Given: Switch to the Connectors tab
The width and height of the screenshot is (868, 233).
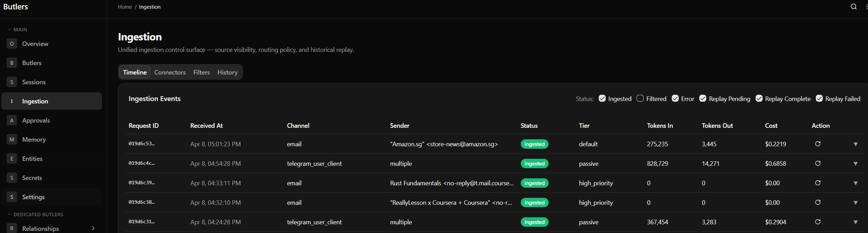Looking at the screenshot, I should pos(170,72).
